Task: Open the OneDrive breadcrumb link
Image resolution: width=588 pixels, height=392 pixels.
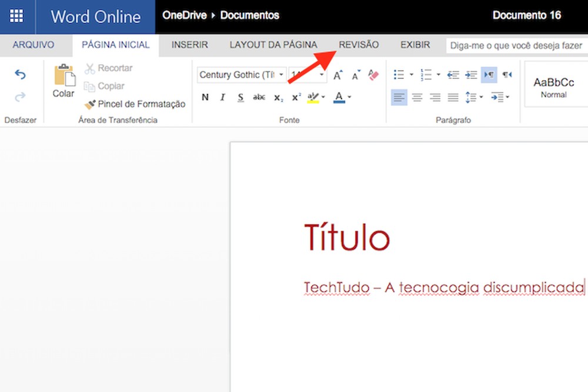Action: [185, 15]
